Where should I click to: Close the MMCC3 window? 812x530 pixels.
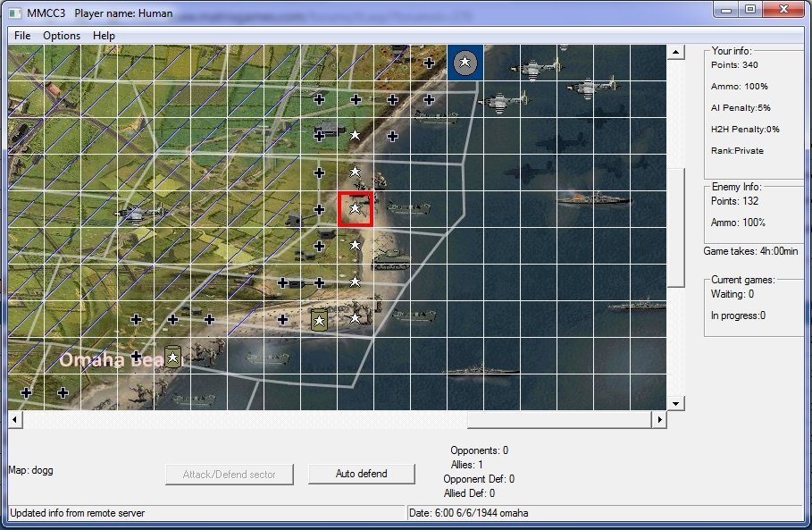(x=783, y=10)
